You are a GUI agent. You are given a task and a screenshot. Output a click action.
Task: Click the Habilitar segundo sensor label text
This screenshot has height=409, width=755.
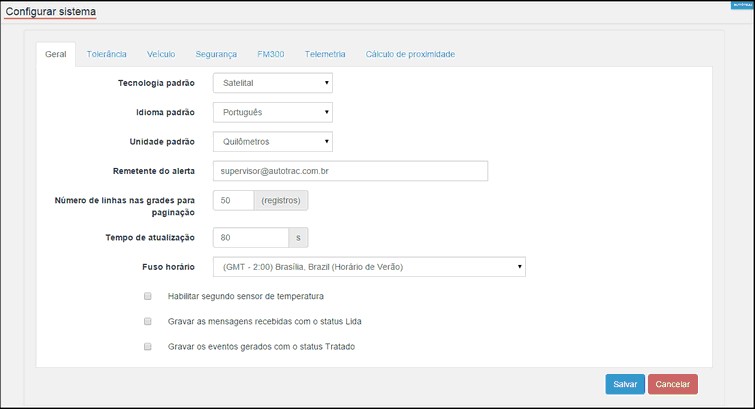246,296
